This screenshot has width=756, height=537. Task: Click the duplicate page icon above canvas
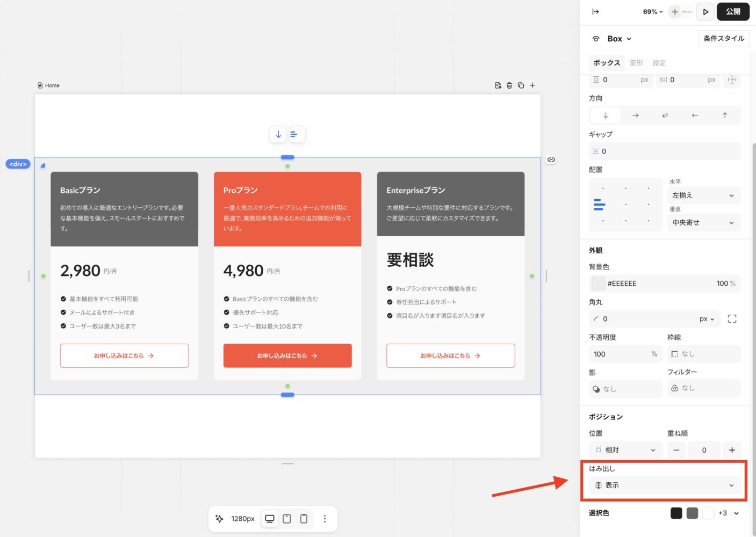coord(521,85)
